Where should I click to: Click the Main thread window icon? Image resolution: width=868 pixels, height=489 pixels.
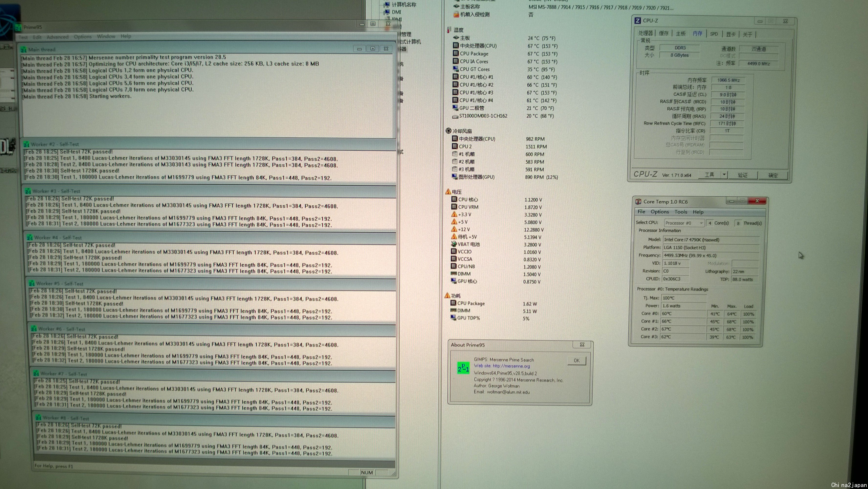point(24,50)
